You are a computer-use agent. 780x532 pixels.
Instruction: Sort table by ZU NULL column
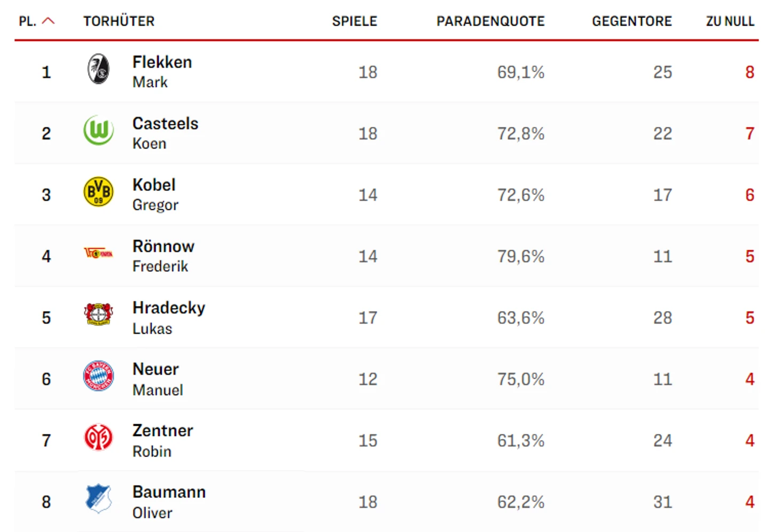pos(730,21)
